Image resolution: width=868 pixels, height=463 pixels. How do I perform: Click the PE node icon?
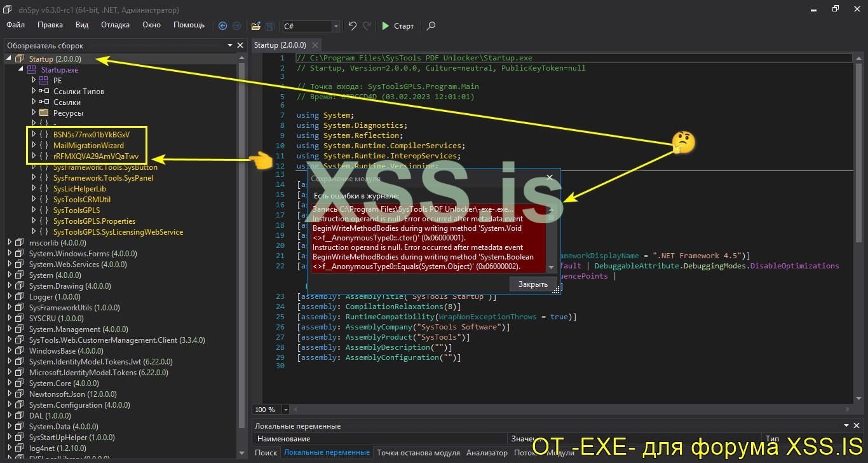click(43, 81)
